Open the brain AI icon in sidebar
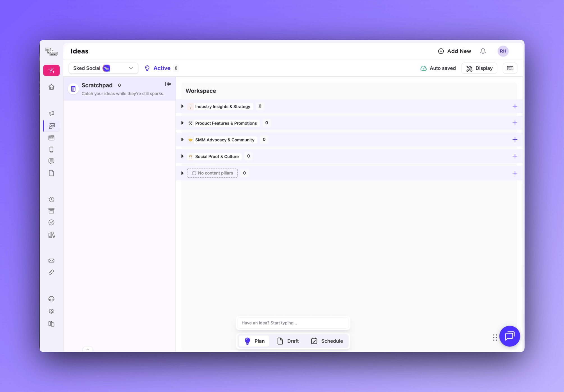 51,311
